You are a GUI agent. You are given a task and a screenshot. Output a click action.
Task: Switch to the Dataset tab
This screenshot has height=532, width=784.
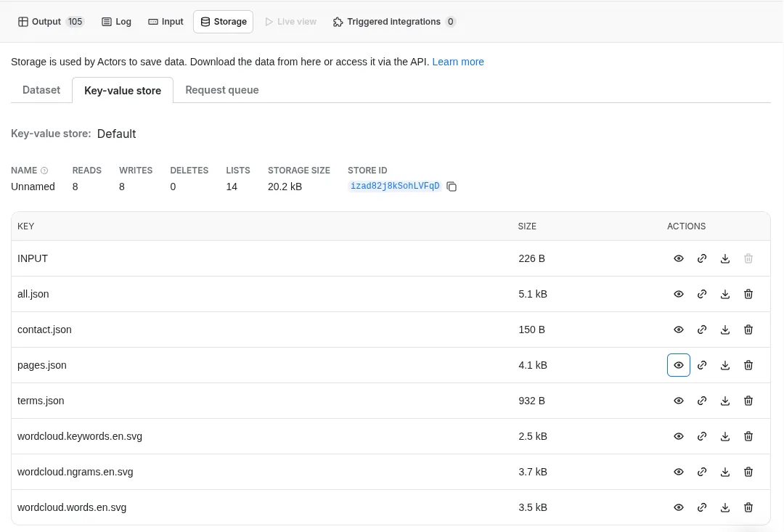(41, 90)
